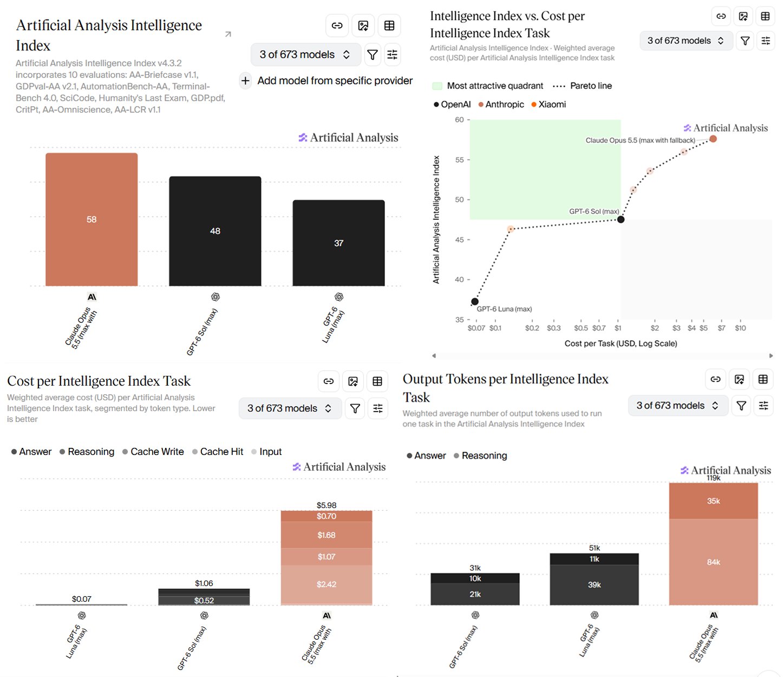The image size is (784, 677).
Task: Show data table for Output Tokens chart
Action: coord(763,379)
